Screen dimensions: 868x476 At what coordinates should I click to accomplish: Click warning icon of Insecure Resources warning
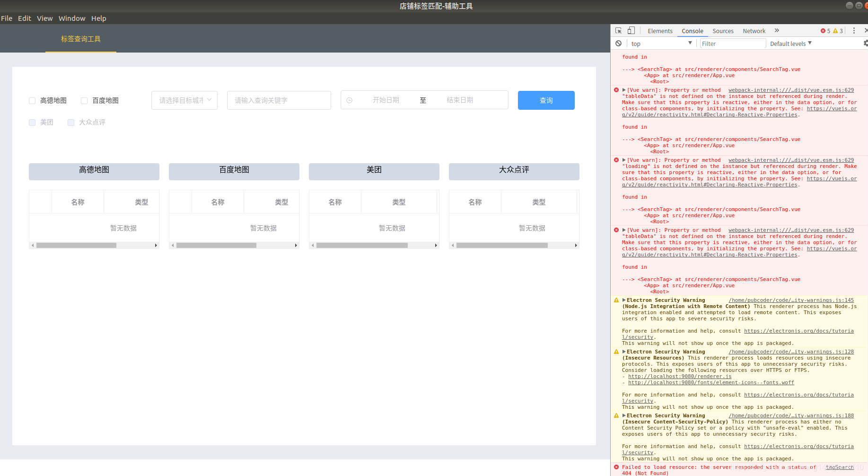coord(616,352)
